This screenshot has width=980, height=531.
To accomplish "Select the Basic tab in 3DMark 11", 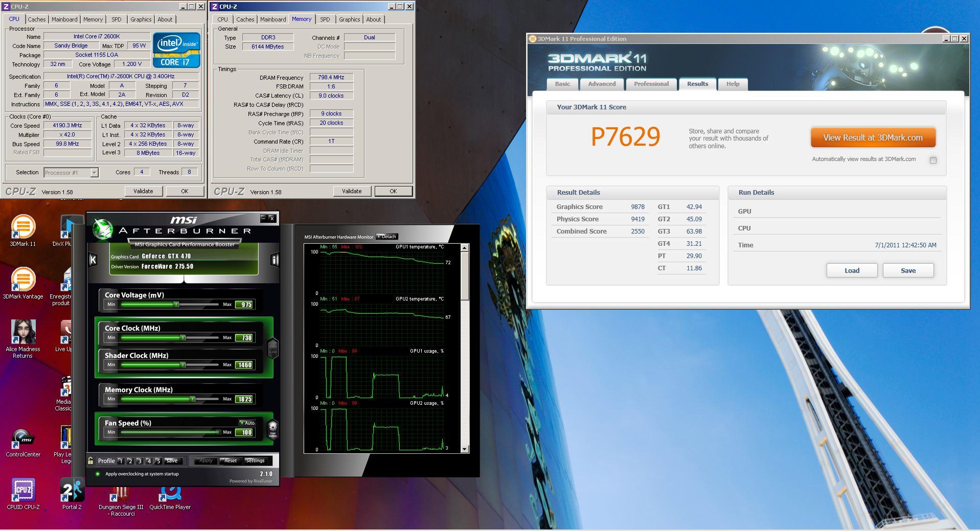I will click(562, 84).
